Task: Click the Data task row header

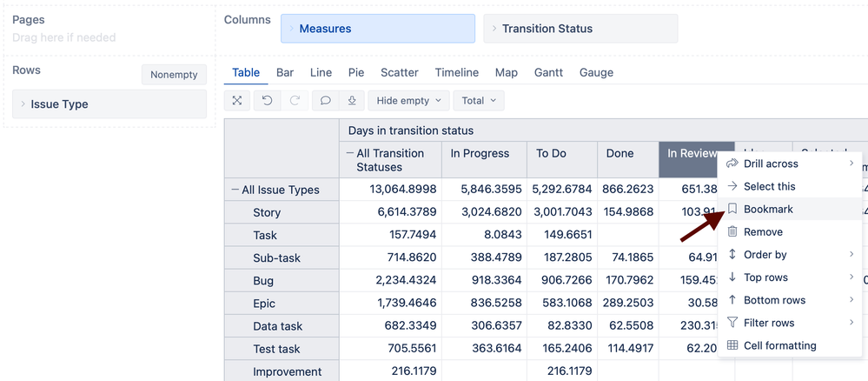Action: [x=282, y=326]
